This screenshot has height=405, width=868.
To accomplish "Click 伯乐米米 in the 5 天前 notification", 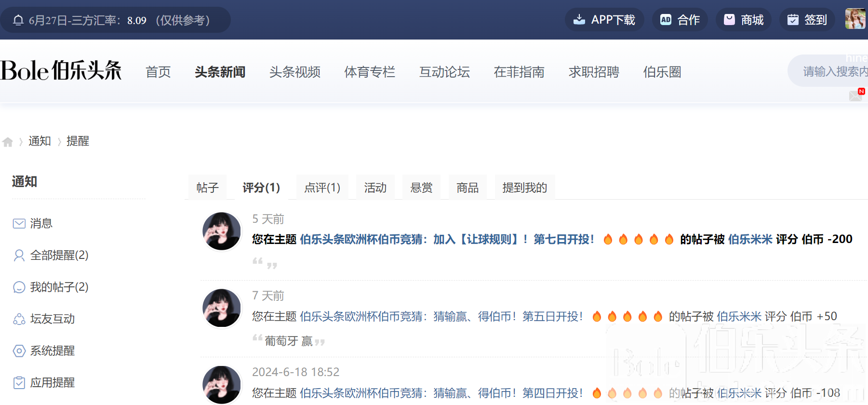I will (x=750, y=239).
